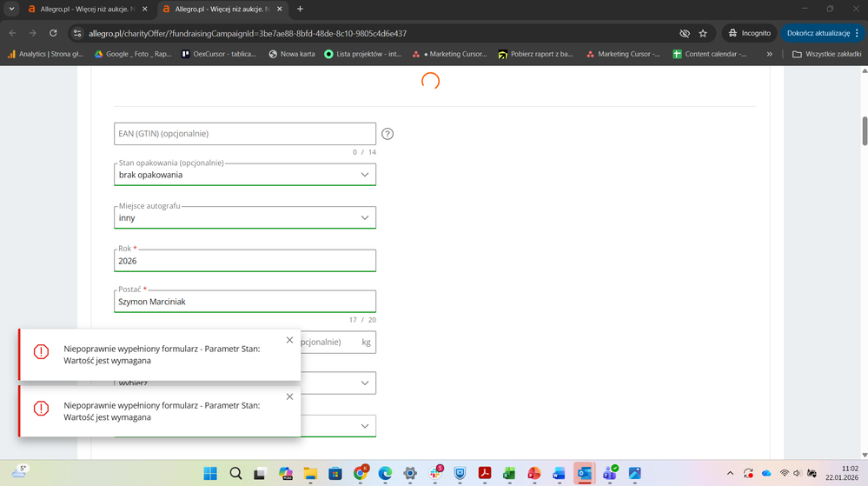Open Chrome's three-dot menu
This screenshot has height=486, width=868.
[855, 33]
